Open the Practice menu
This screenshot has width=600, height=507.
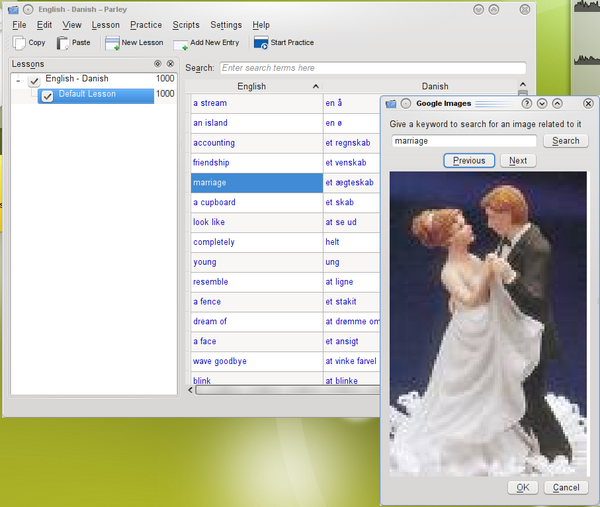click(146, 25)
